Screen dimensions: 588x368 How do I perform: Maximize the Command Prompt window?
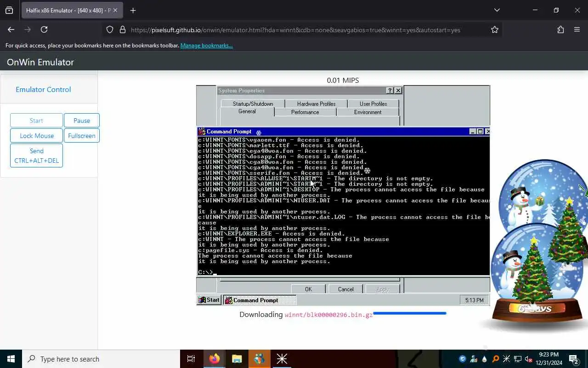tap(480, 132)
